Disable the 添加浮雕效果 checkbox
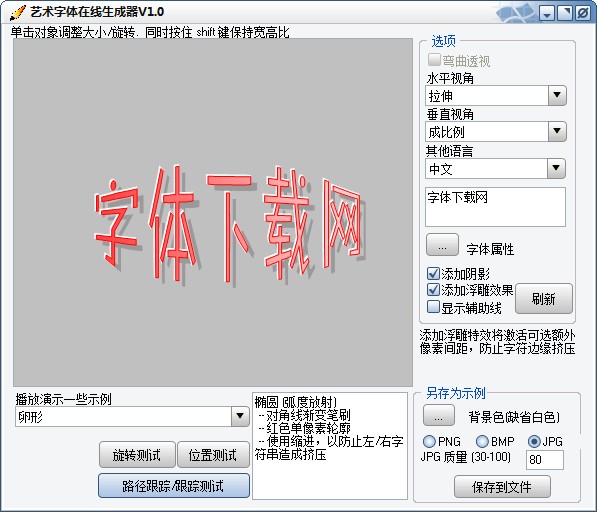Screen dimensions: 597x512 pyautogui.click(x=433, y=290)
